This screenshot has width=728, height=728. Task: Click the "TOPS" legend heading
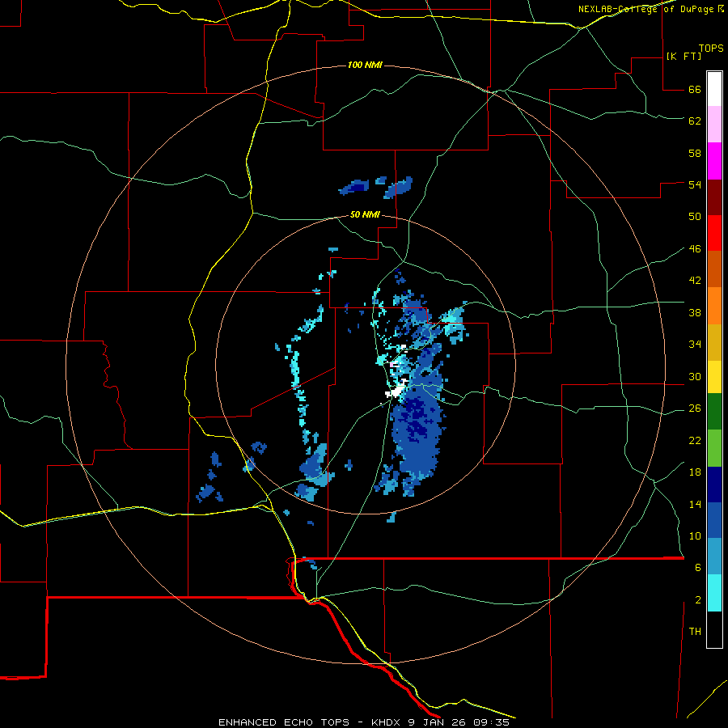711,49
